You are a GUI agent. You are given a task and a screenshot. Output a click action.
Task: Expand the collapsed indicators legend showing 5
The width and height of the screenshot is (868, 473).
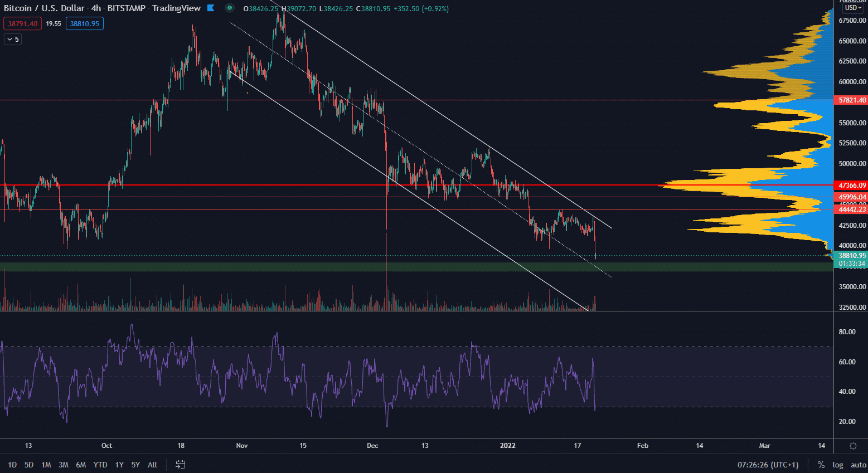click(x=13, y=39)
